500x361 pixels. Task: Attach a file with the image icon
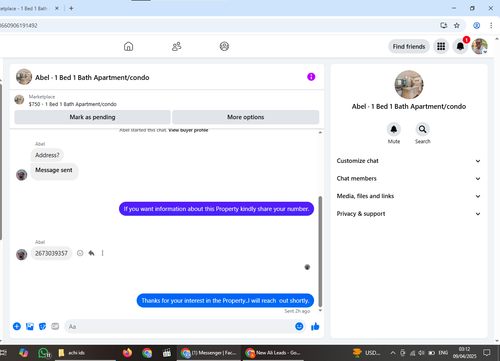pos(30,326)
